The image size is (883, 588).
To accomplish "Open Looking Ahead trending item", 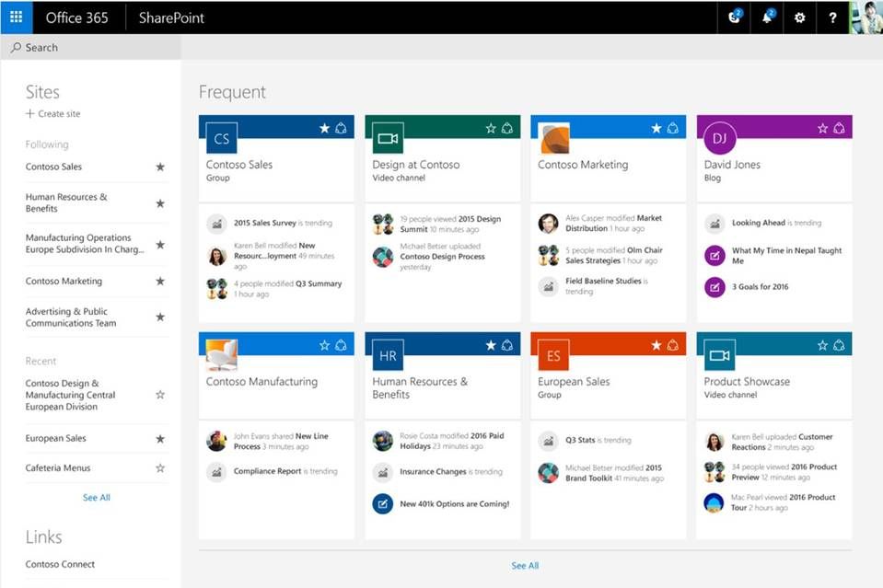I will tap(776, 223).
